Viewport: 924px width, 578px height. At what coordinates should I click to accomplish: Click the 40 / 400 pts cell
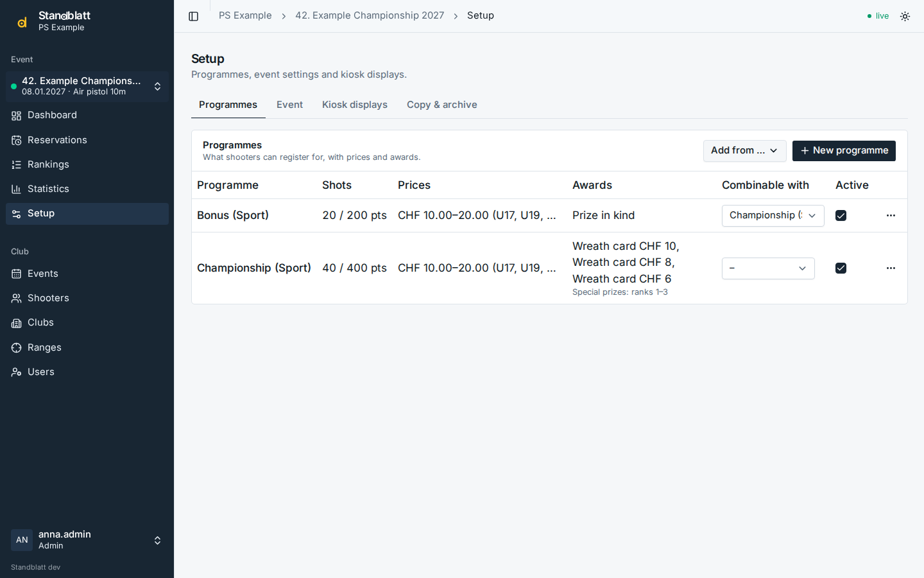[354, 268]
